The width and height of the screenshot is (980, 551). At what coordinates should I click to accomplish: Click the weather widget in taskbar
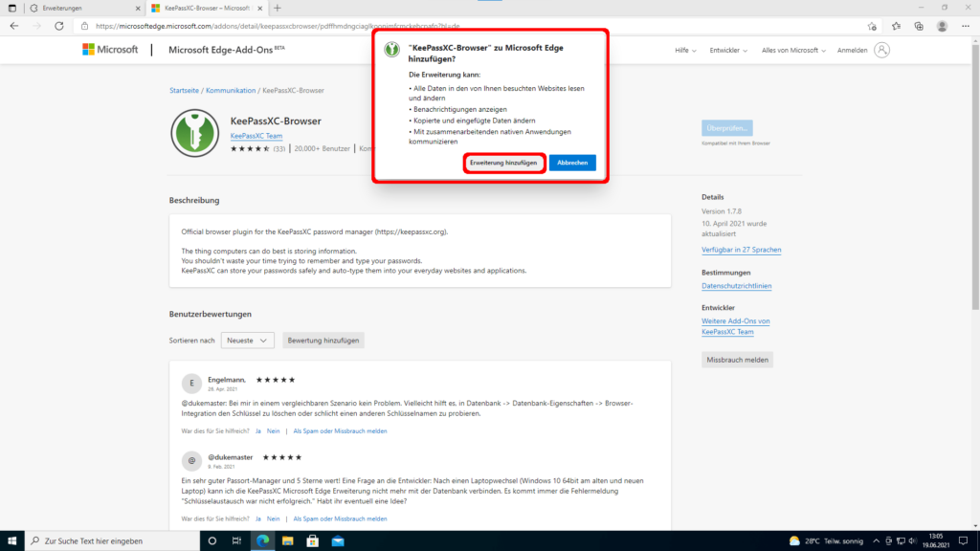coord(826,541)
